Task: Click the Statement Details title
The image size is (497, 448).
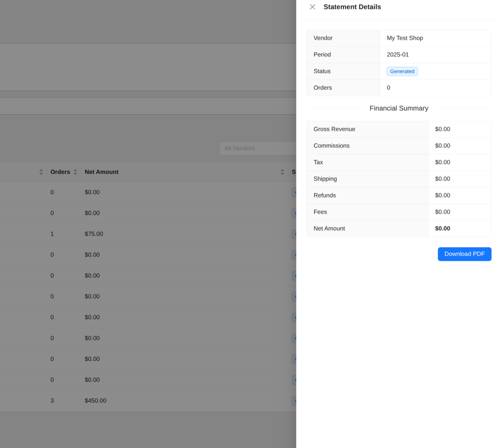Action: click(x=352, y=7)
